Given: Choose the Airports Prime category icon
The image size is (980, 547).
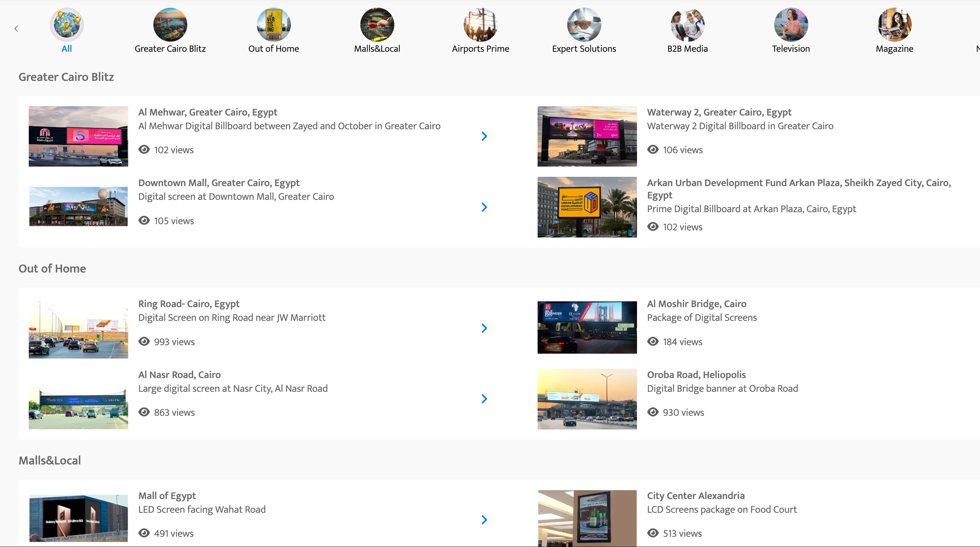Looking at the screenshot, I should 480,25.
